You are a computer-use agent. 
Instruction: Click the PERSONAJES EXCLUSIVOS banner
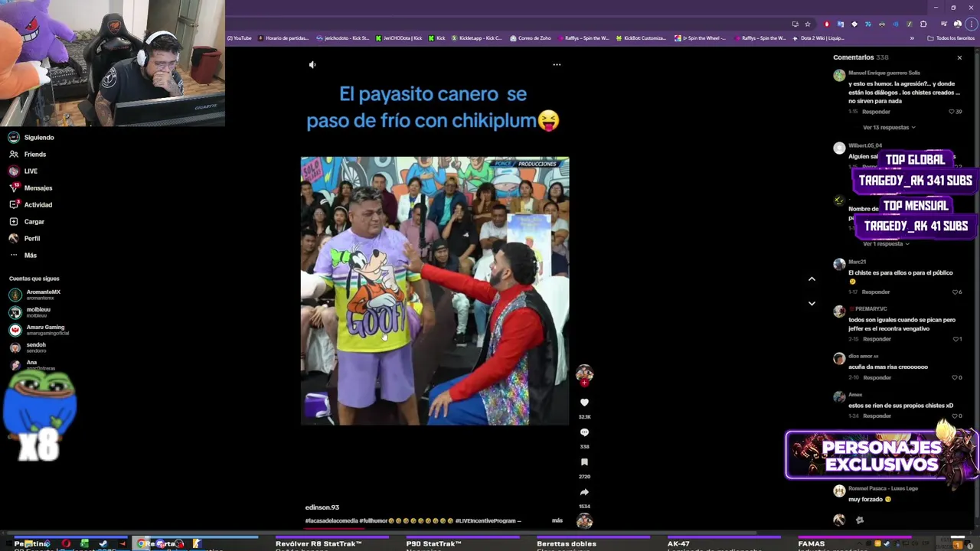881,455
